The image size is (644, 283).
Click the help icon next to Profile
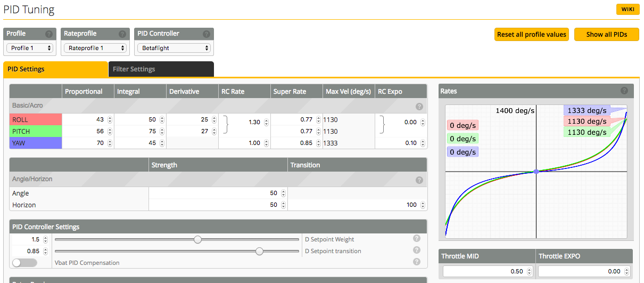click(x=49, y=34)
